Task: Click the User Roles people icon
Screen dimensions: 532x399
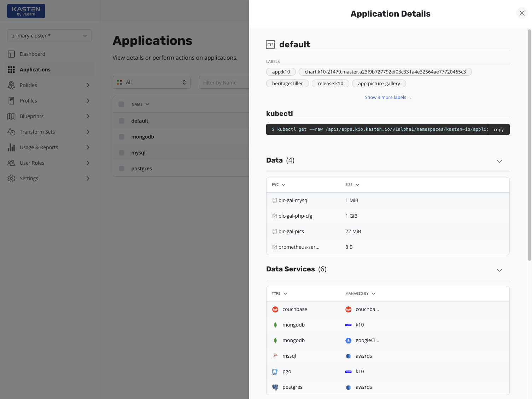Action: coord(11,163)
